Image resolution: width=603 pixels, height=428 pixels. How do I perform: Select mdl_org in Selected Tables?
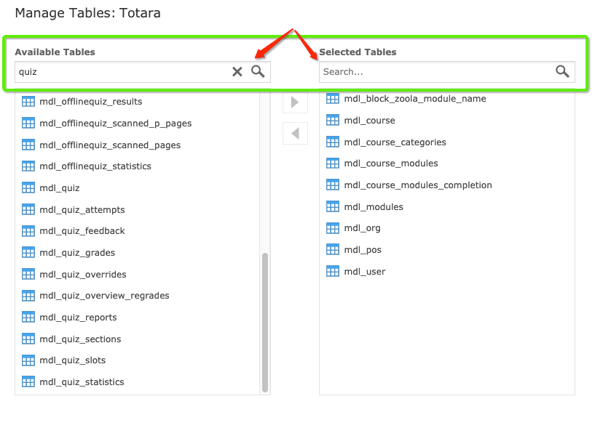tap(362, 228)
